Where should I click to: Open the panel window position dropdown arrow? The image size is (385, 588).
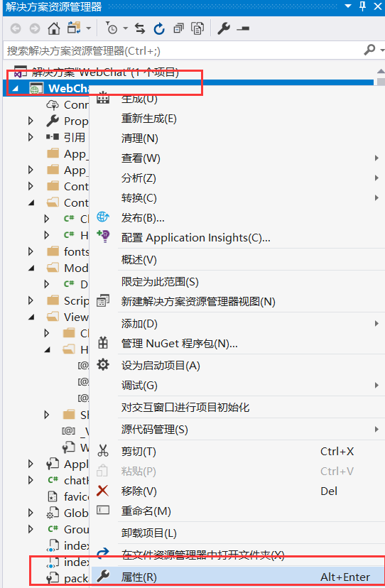[348, 6]
